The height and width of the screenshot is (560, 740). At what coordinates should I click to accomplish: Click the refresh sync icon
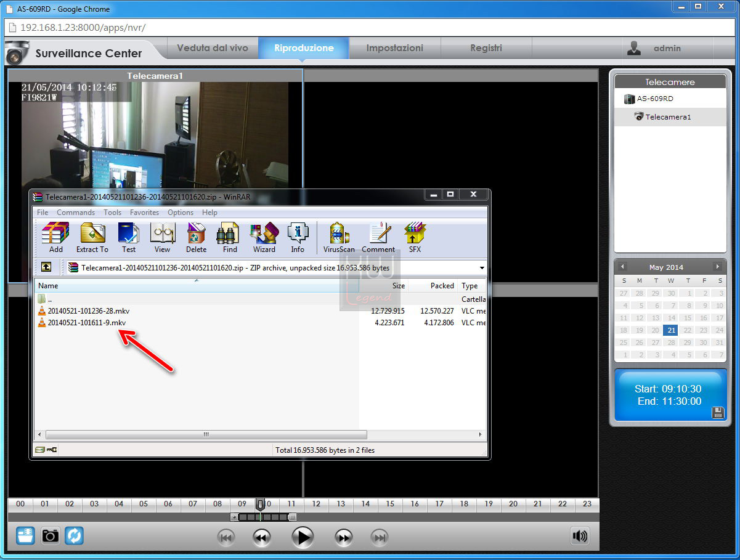[x=74, y=535]
